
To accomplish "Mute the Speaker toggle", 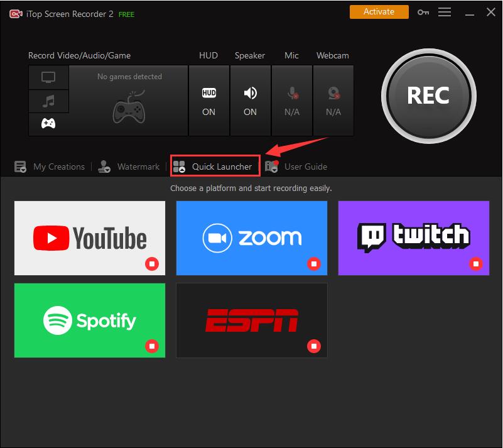I will click(250, 101).
